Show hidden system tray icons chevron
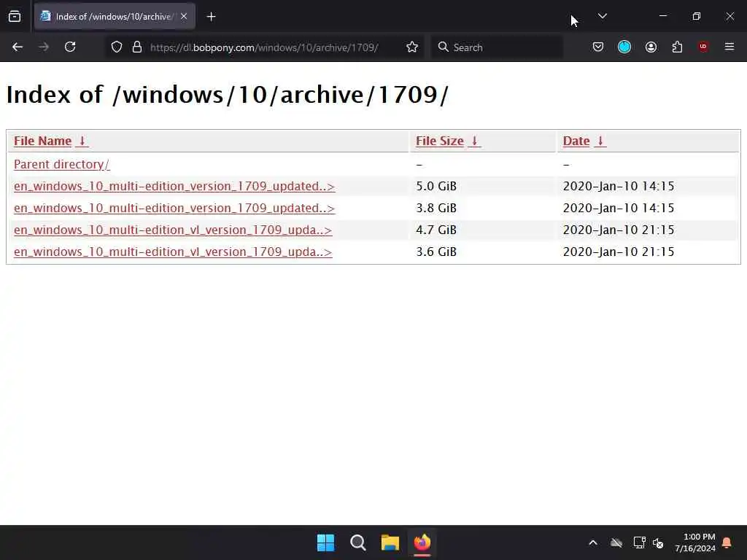 click(x=592, y=542)
